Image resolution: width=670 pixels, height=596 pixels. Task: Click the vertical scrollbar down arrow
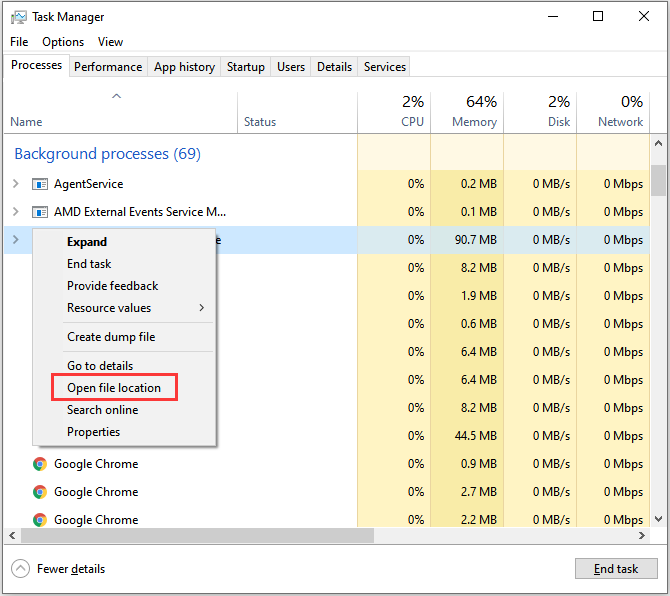point(658,519)
